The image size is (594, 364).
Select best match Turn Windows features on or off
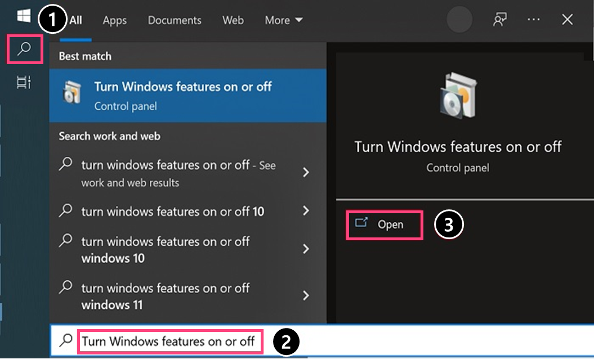click(x=188, y=95)
